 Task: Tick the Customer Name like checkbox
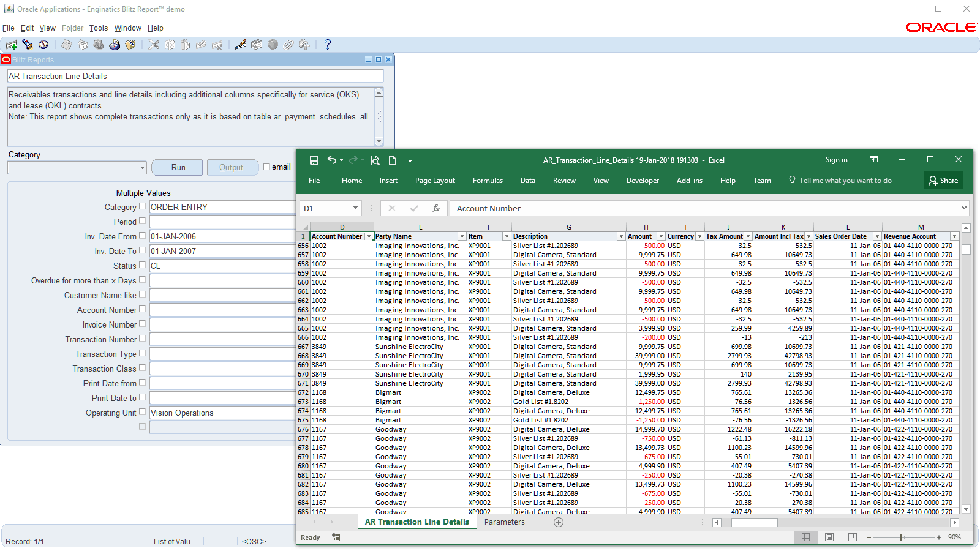pos(143,294)
